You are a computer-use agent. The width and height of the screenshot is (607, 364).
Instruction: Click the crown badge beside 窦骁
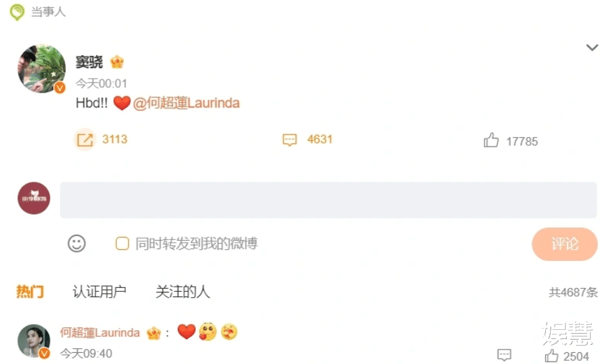click(x=117, y=62)
